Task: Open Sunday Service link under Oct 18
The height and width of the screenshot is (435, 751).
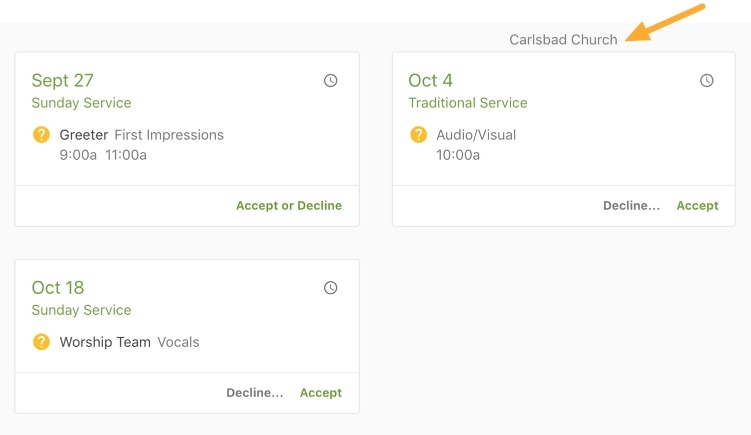Action: pyautogui.click(x=81, y=310)
